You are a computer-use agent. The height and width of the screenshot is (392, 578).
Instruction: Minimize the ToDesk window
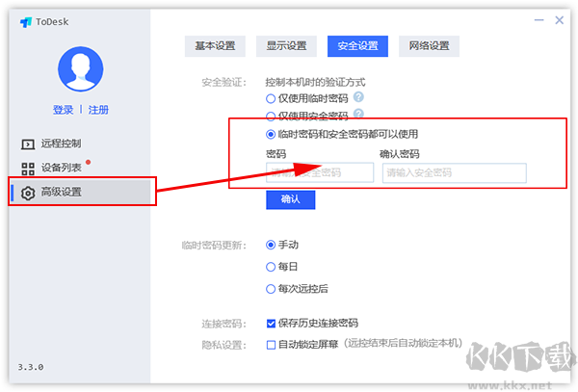(x=539, y=20)
